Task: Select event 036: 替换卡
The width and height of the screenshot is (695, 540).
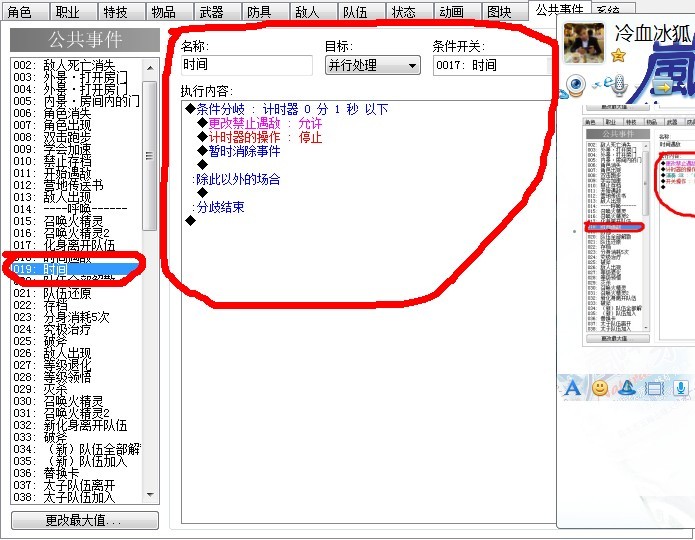Action: [x=77, y=473]
